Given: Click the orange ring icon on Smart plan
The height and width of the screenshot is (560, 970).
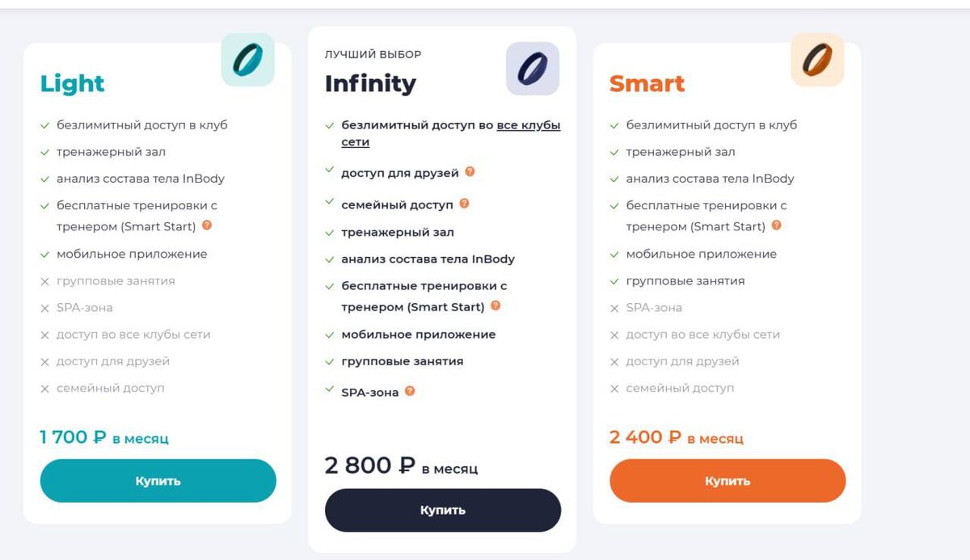Looking at the screenshot, I should tap(816, 60).
